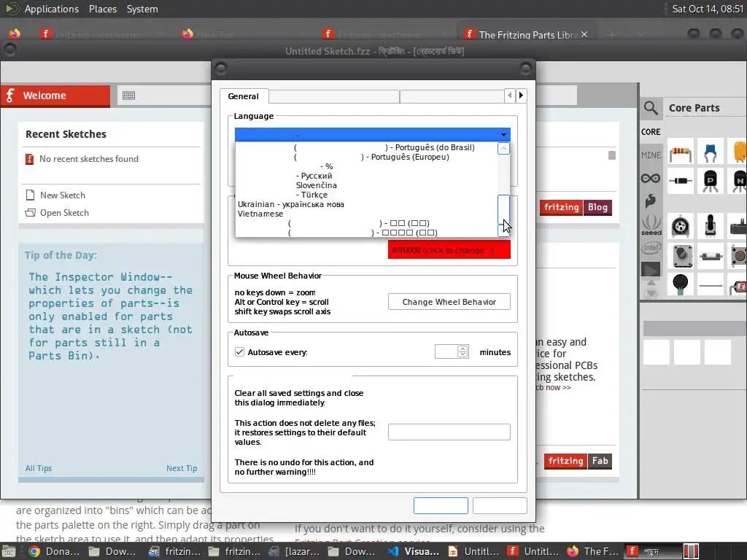Click New Sketch link text
The width and height of the screenshot is (747, 560).
(x=63, y=195)
